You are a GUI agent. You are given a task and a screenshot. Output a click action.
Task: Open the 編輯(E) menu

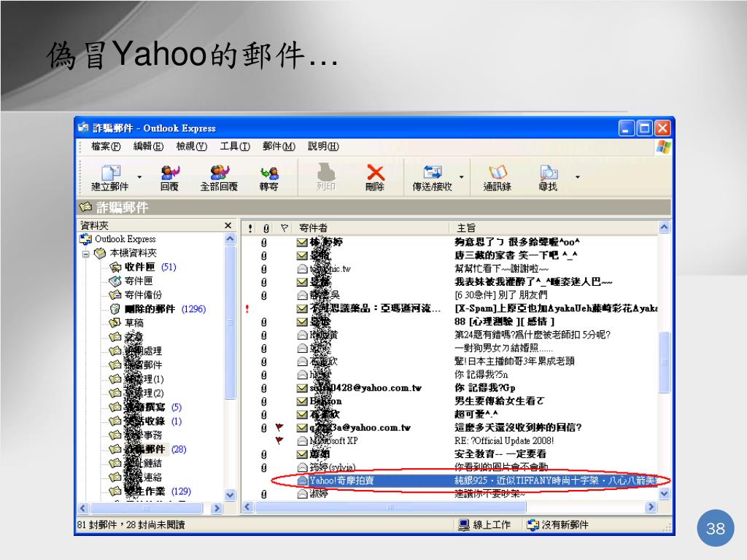[148, 146]
